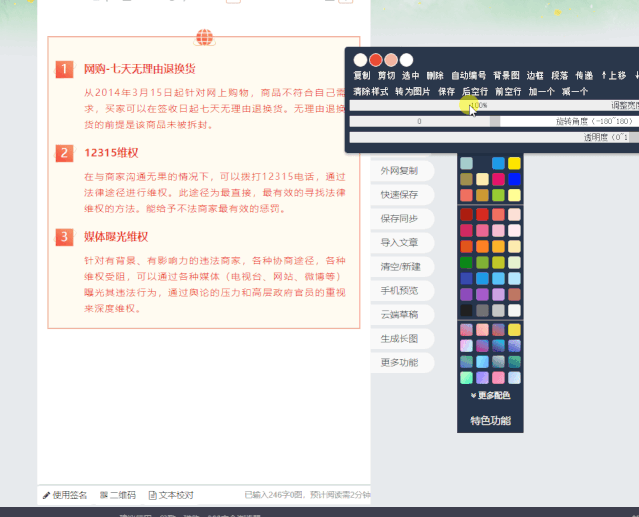Expand 更多配色 color options

(x=490, y=395)
